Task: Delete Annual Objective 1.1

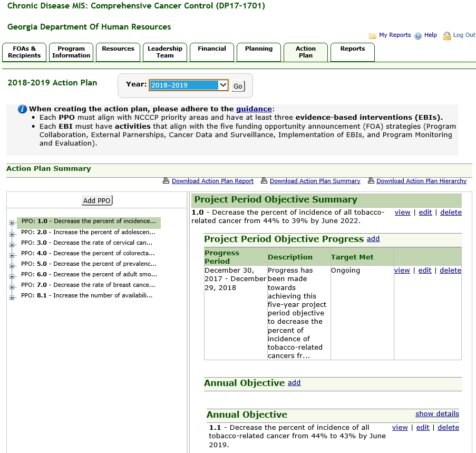Action: tap(448, 428)
